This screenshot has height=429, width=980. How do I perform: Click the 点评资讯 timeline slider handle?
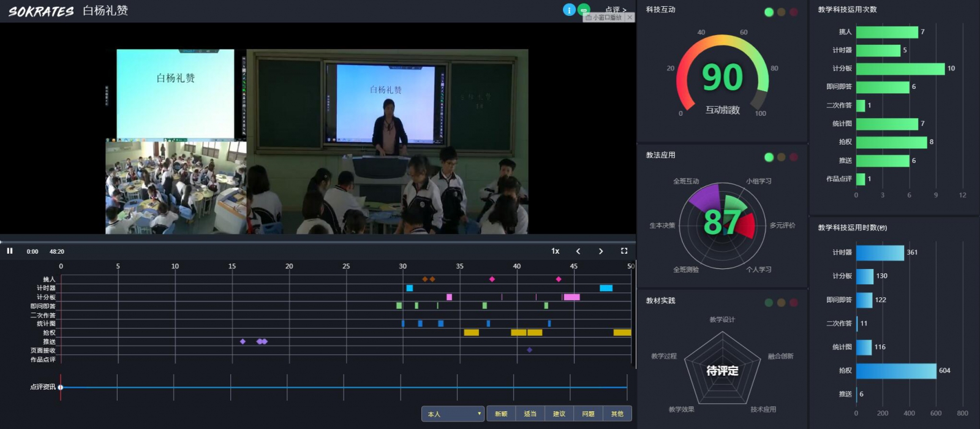coord(61,387)
